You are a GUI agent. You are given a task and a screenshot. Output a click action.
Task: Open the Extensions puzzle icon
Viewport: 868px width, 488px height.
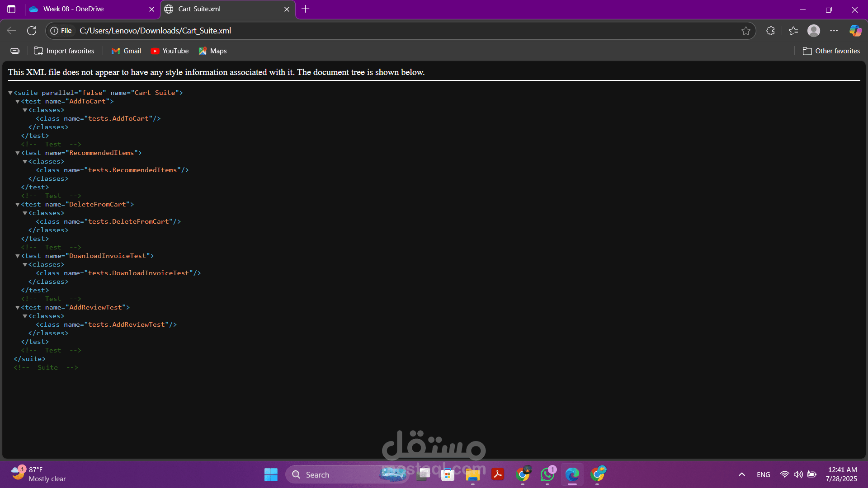click(x=771, y=31)
